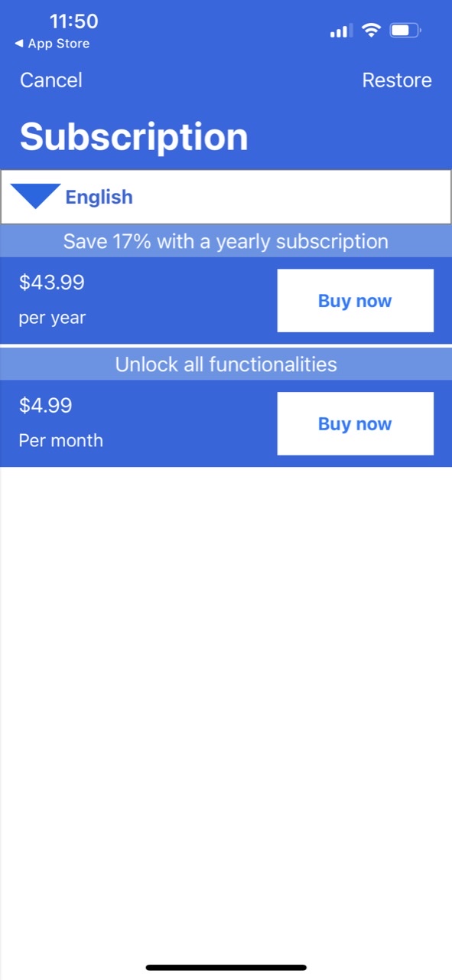The image size is (452, 980).
Task: Restore previous purchases
Action: point(397,80)
